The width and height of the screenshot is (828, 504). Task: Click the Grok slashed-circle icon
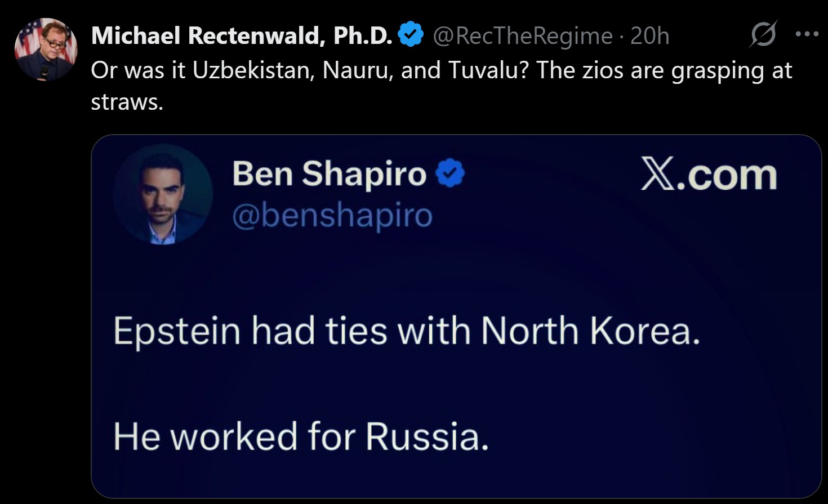coord(763,35)
